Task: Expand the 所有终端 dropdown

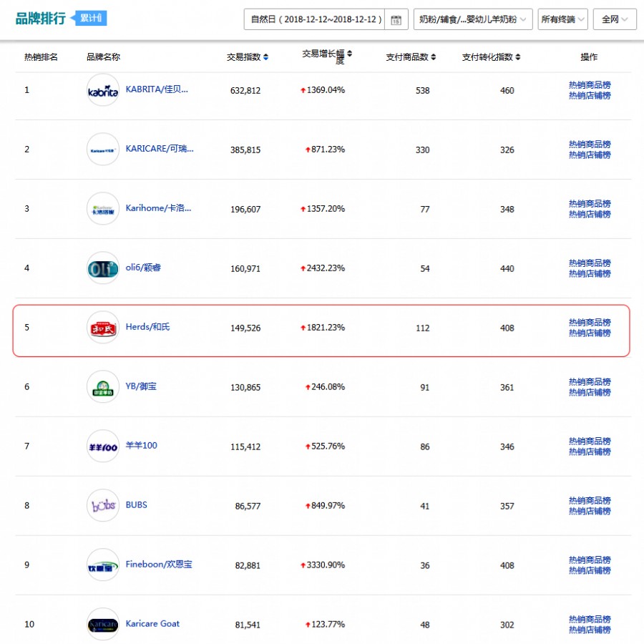Action: (563, 19)
